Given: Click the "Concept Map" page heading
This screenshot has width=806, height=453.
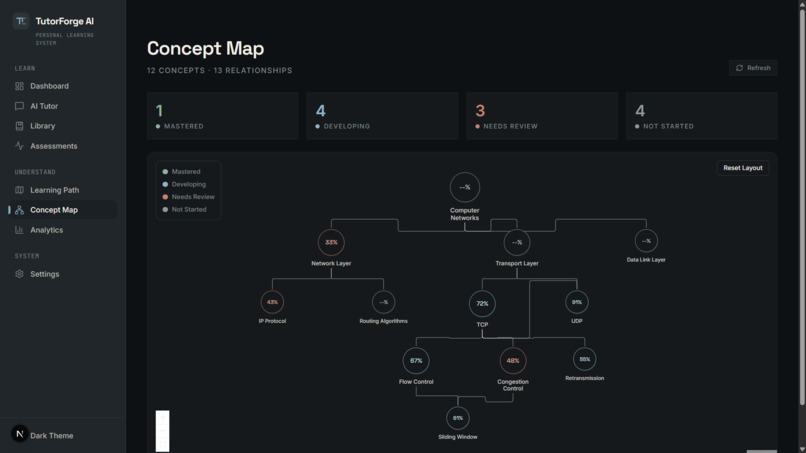Looking at the screenshot, I should (206, 48).
